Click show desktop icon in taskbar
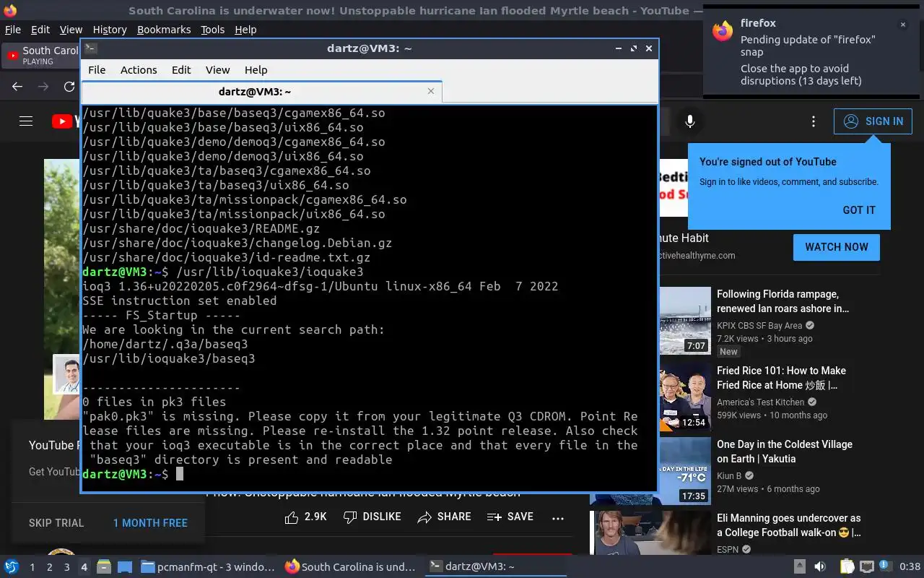The width and height of the screenshot is (924, 578). (124, 566)
